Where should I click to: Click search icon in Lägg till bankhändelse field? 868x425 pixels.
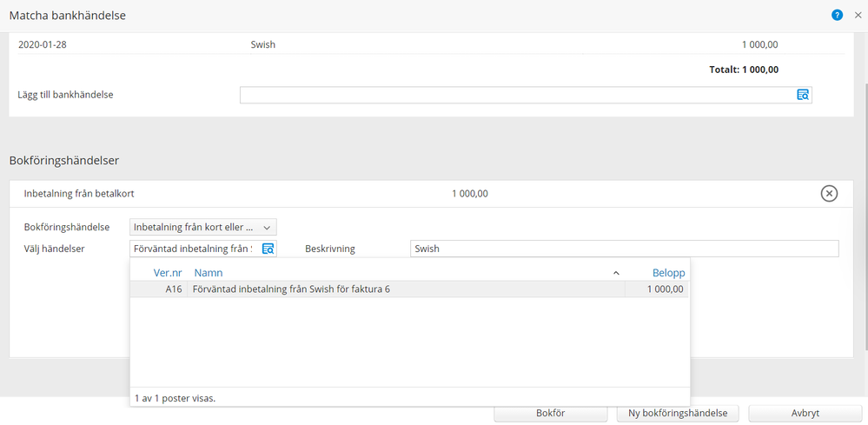[803, 95]
